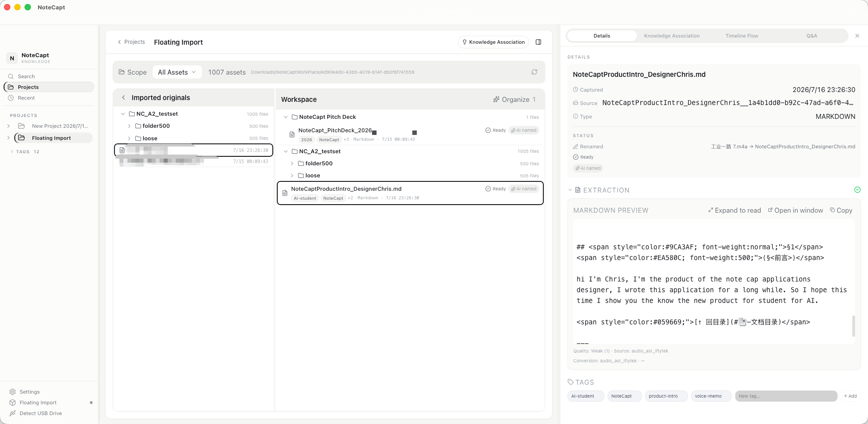Click the refresh icon in the Scope bar
The height and width of the screenshot is (424, 868).
pyautogui.click(x=534, y=72)
